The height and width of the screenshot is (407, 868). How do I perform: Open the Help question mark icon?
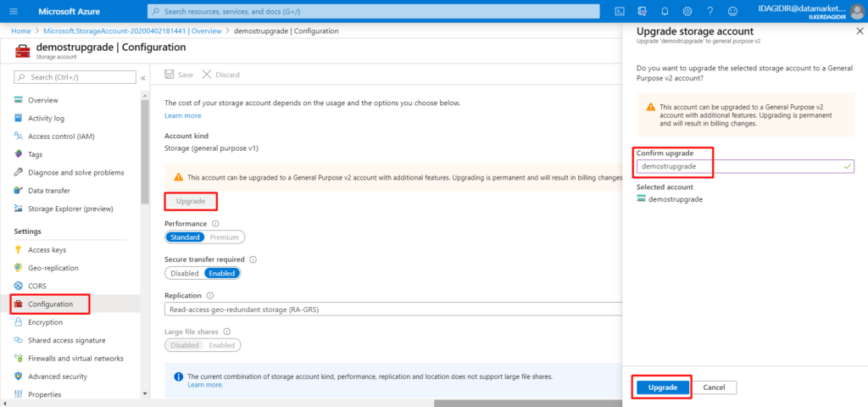coord(710,11)
